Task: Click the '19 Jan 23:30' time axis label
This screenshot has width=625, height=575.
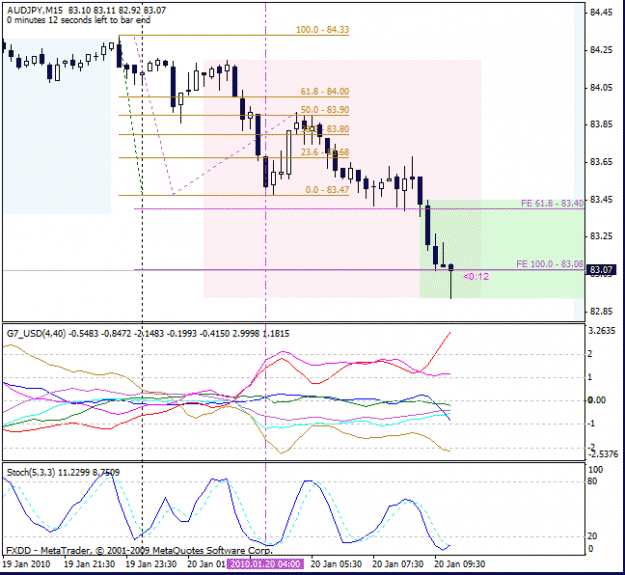Action: pyautogui.click(x=151, y=564)
